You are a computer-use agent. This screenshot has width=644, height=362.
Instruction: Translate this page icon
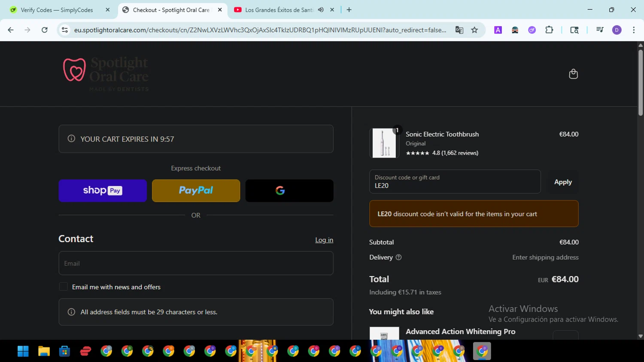(x=459, y=30)
